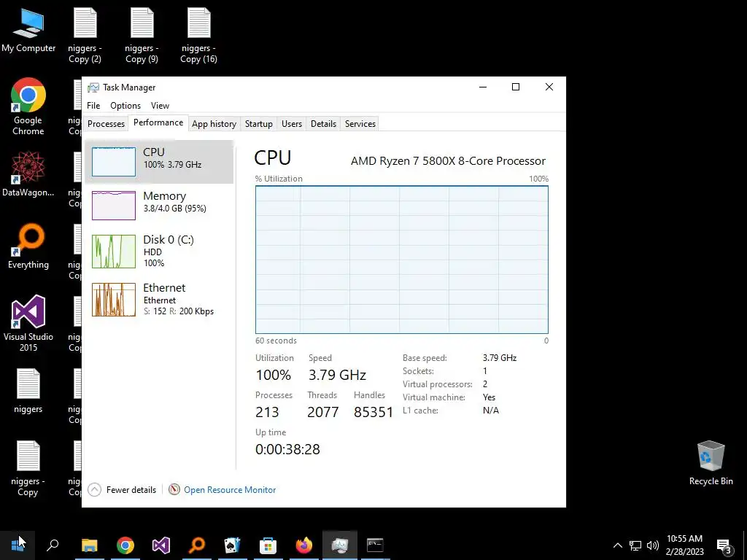Click the Resource Monitor gauge icon
Image resolution: width=747 pixels, height=560 pixels.
click(174, 489)
